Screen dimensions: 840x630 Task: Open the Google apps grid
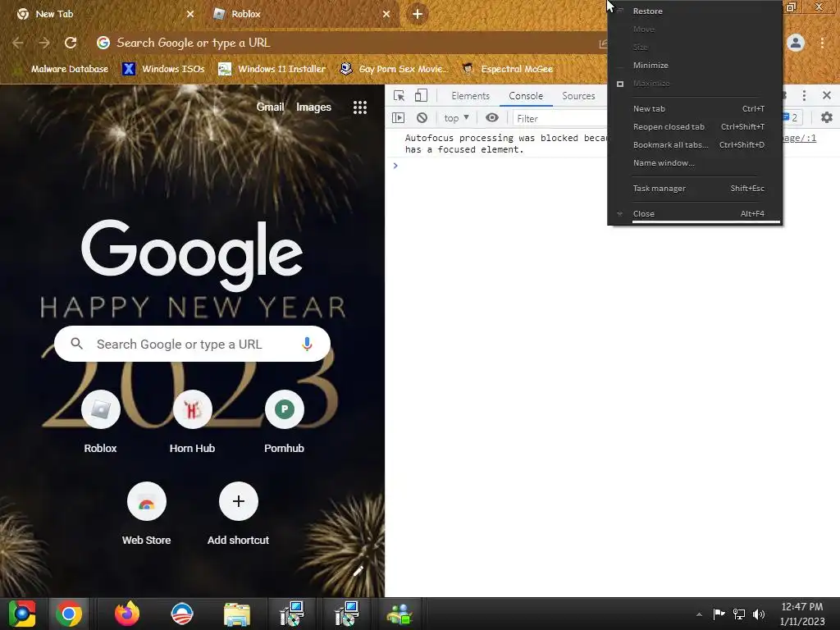click(360, 107)
